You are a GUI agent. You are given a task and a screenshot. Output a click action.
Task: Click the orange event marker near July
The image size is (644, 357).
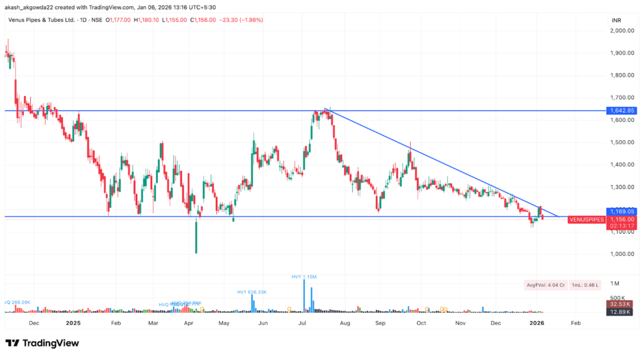(x=289, y=309)
